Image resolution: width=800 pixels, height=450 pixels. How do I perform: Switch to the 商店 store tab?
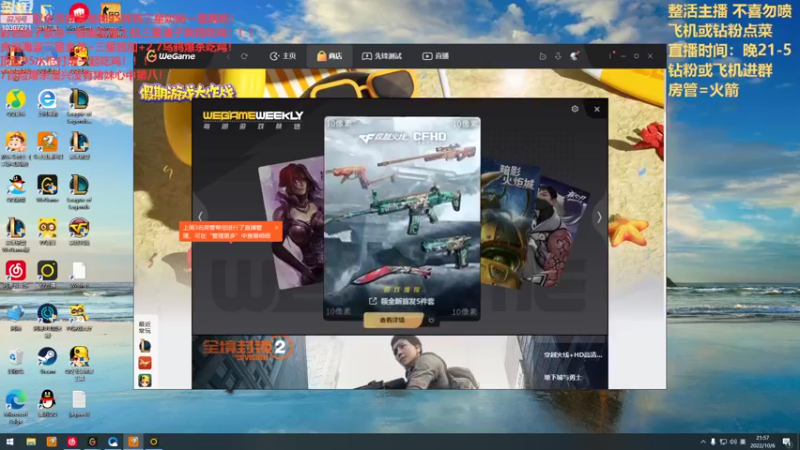[329, 56]
